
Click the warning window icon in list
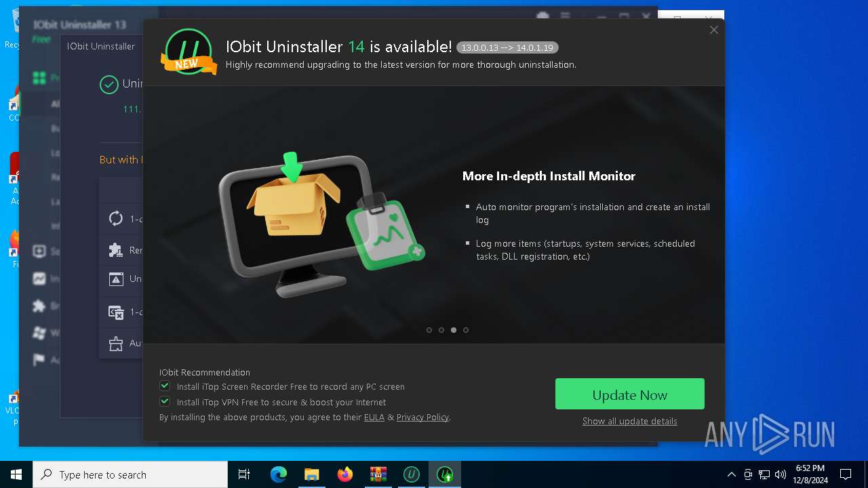pyautogui.click(x=116, y=279)
